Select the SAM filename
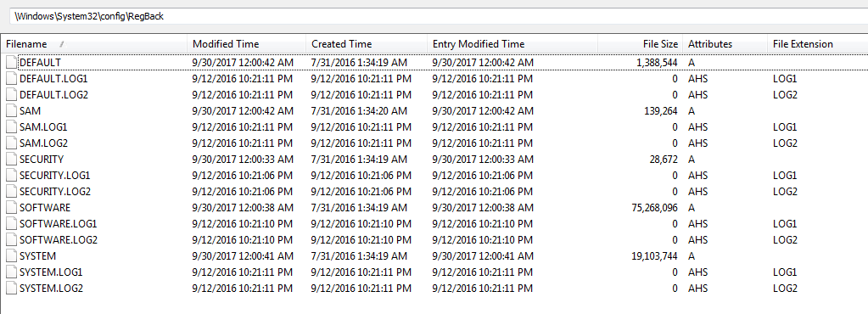Image resolution: width=868 pixels, height=314 pixels. point(30,111)
